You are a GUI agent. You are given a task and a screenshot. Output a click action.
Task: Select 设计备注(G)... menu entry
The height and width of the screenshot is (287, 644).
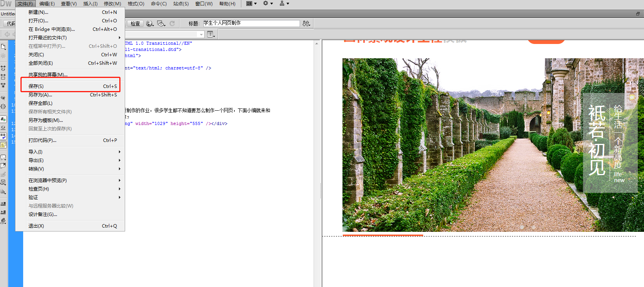(70, 214)
